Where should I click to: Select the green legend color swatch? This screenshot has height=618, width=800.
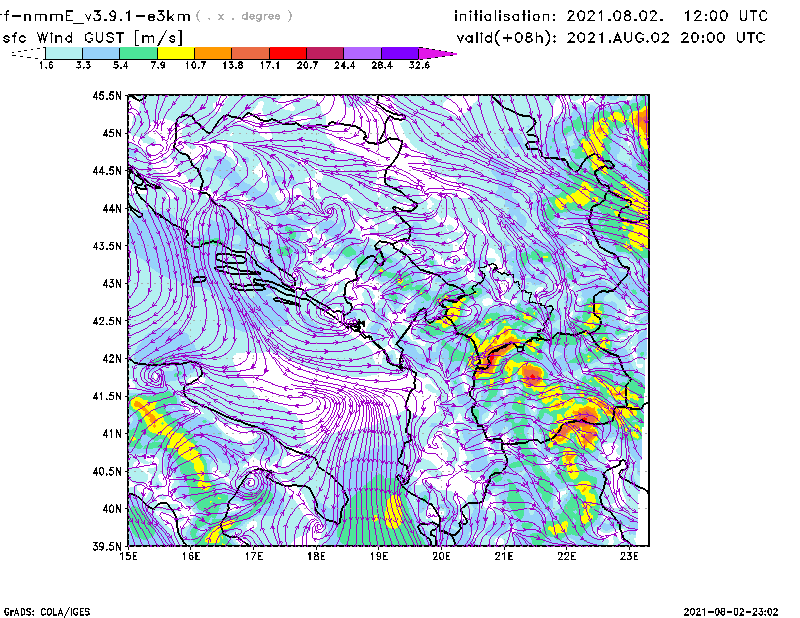(x=139, y=53)
